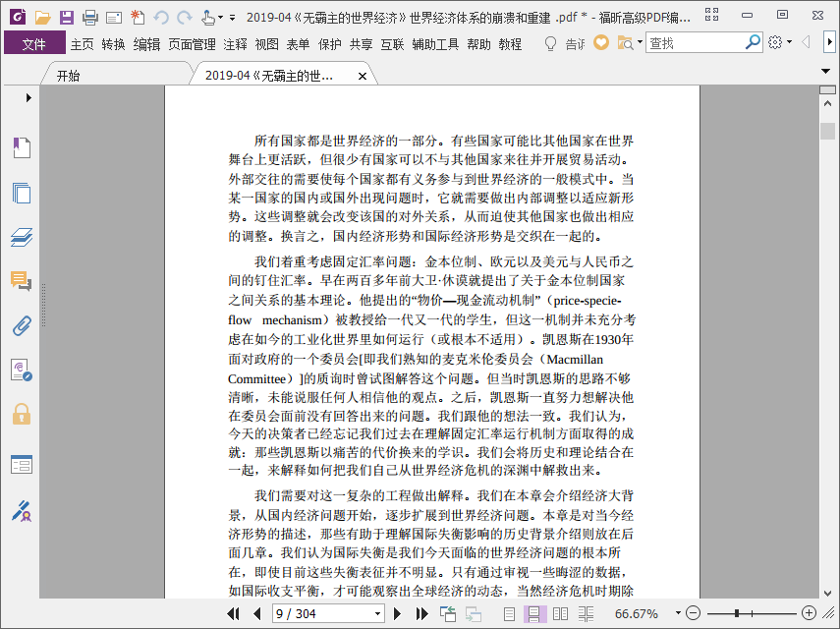840x629 pixels.
Task: Open the Attachments paperclip panel
Action: coord(22,325)
